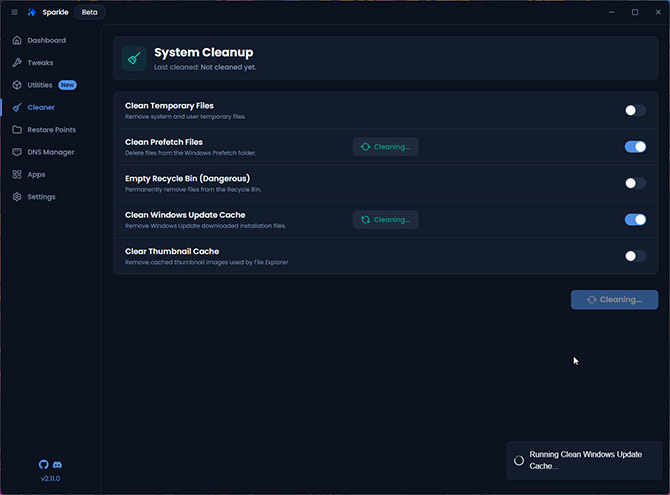Open the Apps section
670x495 pixels.
(x=36, y=174)
